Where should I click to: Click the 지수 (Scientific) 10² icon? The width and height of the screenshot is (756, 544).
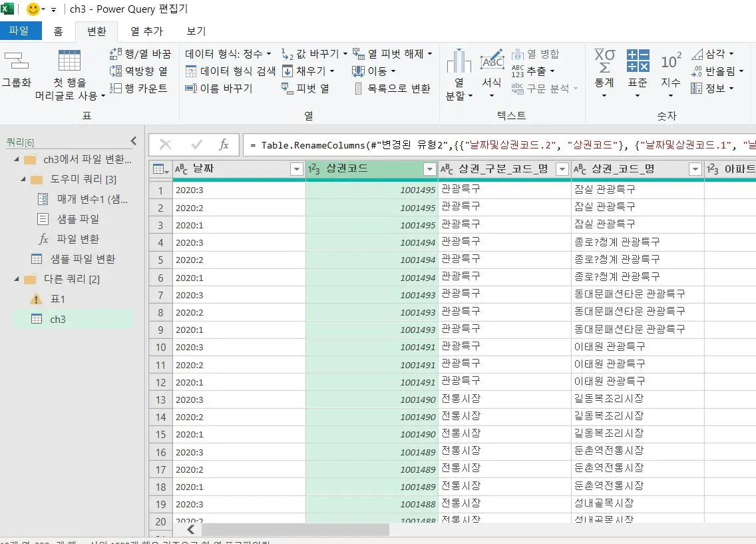click(x=671, y=61)
